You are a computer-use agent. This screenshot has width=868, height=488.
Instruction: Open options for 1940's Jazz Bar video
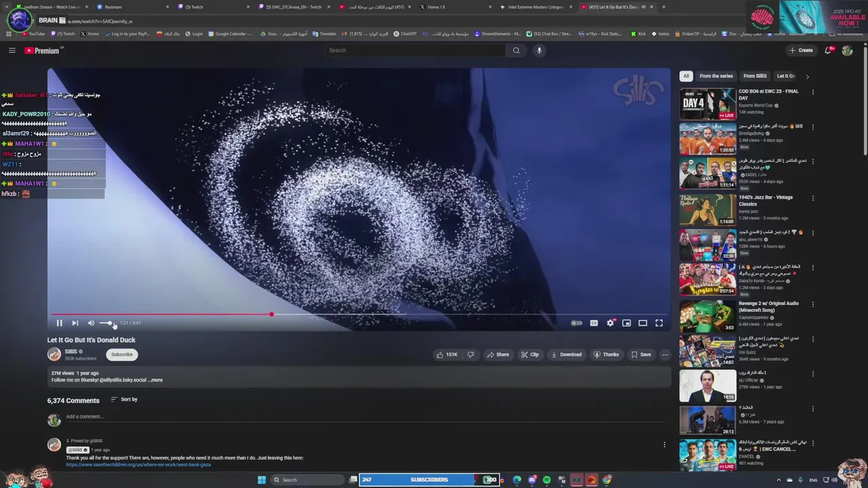click(x=812, y=198)
